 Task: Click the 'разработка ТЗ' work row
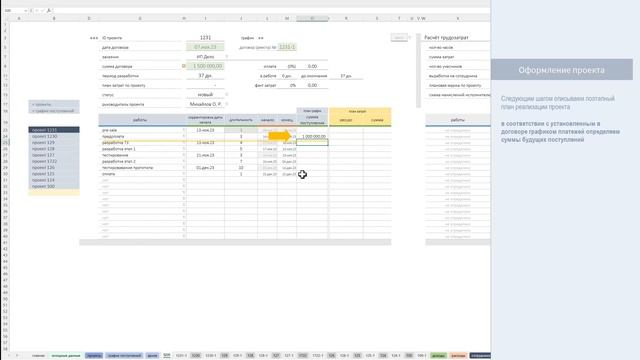click(x=141, y=142)
